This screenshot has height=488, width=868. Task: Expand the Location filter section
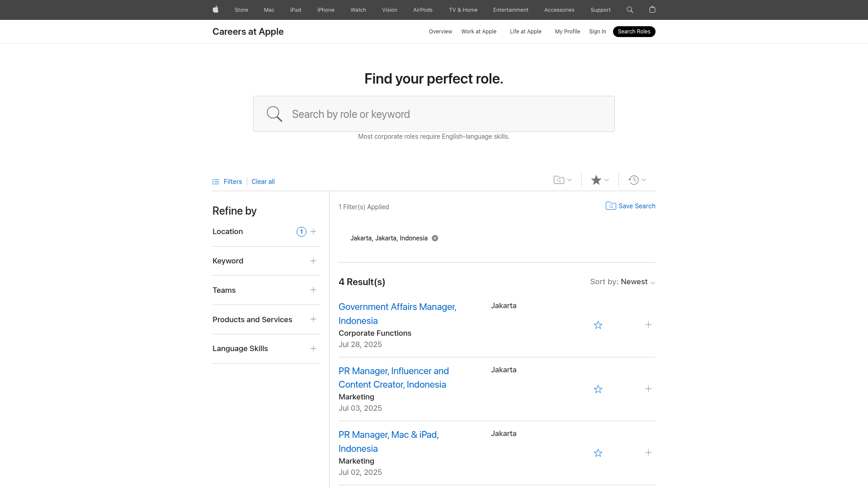tap(313, 231)
